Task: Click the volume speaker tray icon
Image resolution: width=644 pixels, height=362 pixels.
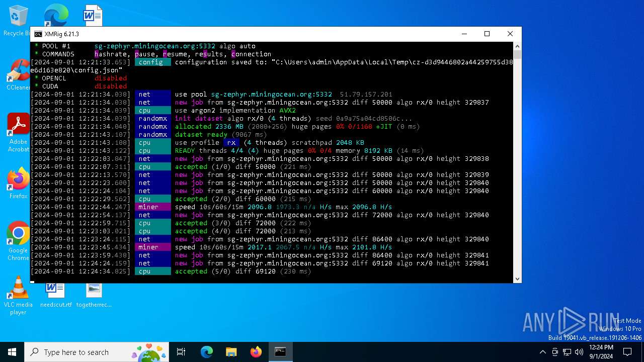Action: coord(579,352)
